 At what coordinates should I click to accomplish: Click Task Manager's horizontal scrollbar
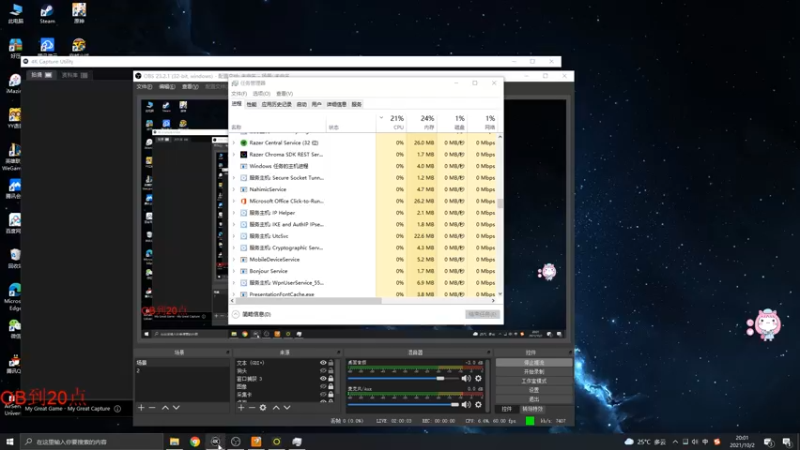[308, 301]
